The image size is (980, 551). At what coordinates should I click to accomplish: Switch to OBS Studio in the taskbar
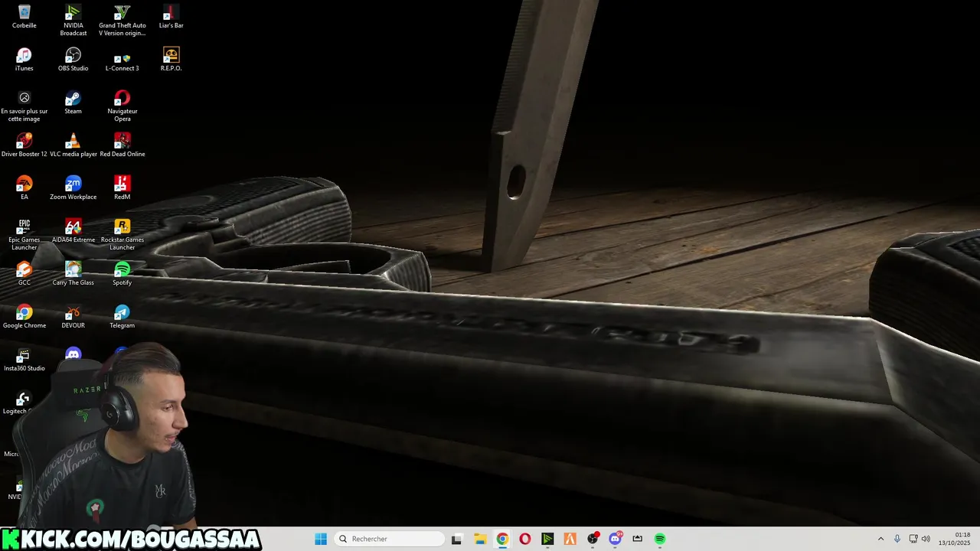[x=593, y=539]
